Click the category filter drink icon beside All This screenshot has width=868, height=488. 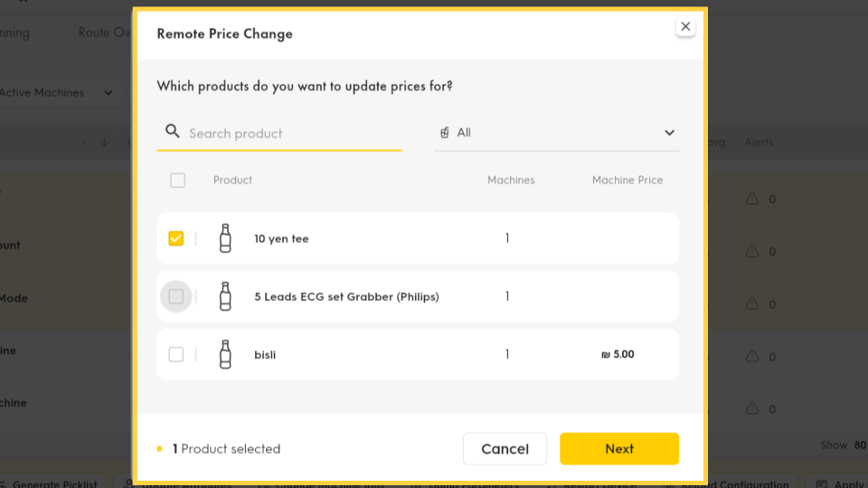445,133
